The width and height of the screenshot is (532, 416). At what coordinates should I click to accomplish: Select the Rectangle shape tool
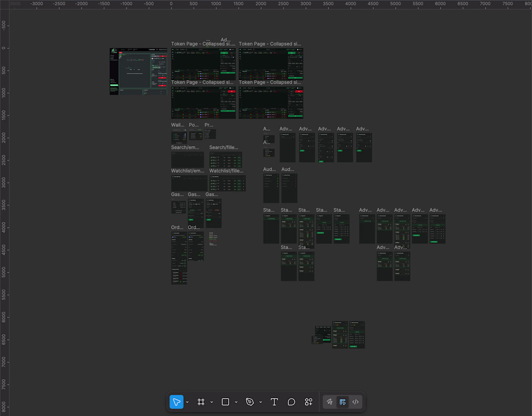[x=225, y=402]
